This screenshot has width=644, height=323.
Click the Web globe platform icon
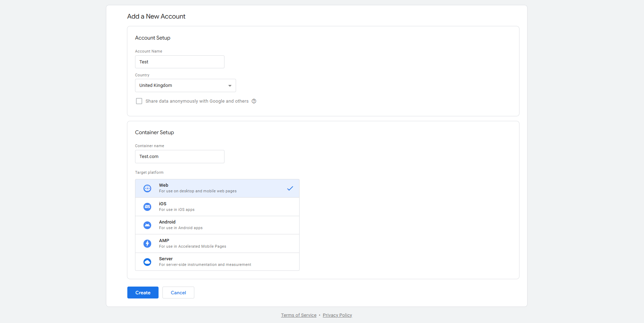pyautogui.click(x=147, y=188)
